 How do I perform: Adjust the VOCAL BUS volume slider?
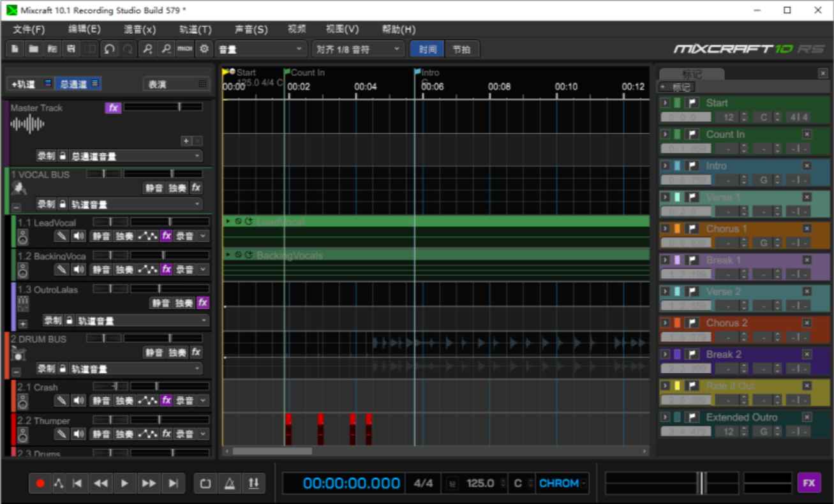coord(172,174)
